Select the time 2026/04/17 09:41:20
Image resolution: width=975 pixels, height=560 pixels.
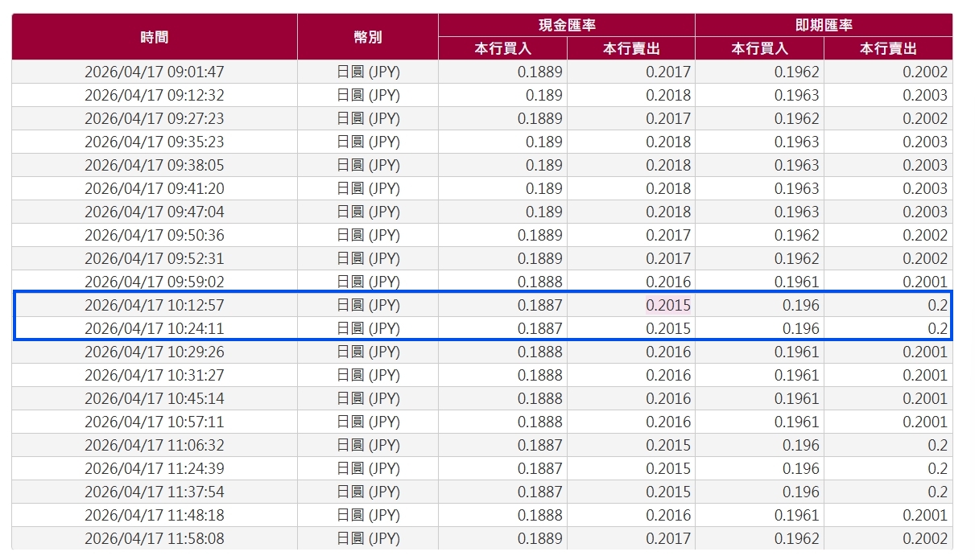[x=155, y=188]
